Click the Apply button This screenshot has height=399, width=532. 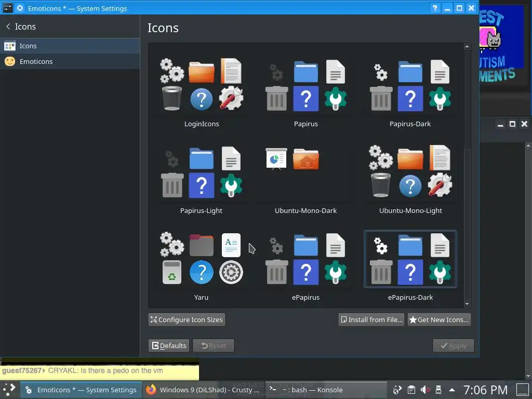[x=453, y=345]
